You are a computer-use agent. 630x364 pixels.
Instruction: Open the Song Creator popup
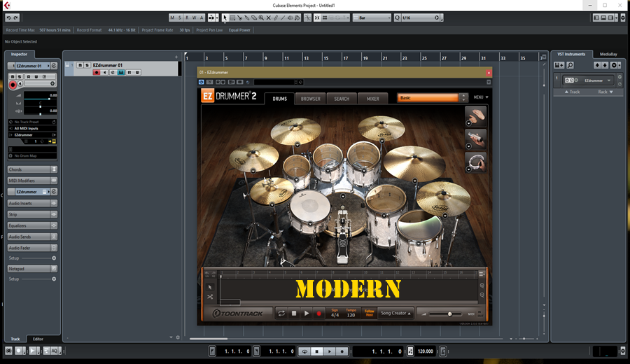point(395,314)
